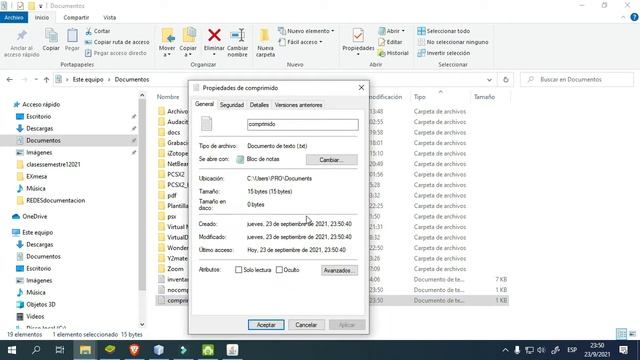Open the Detalles tab in properties dialog
Viewport: 640px width, 360px height.
point(259,105)
